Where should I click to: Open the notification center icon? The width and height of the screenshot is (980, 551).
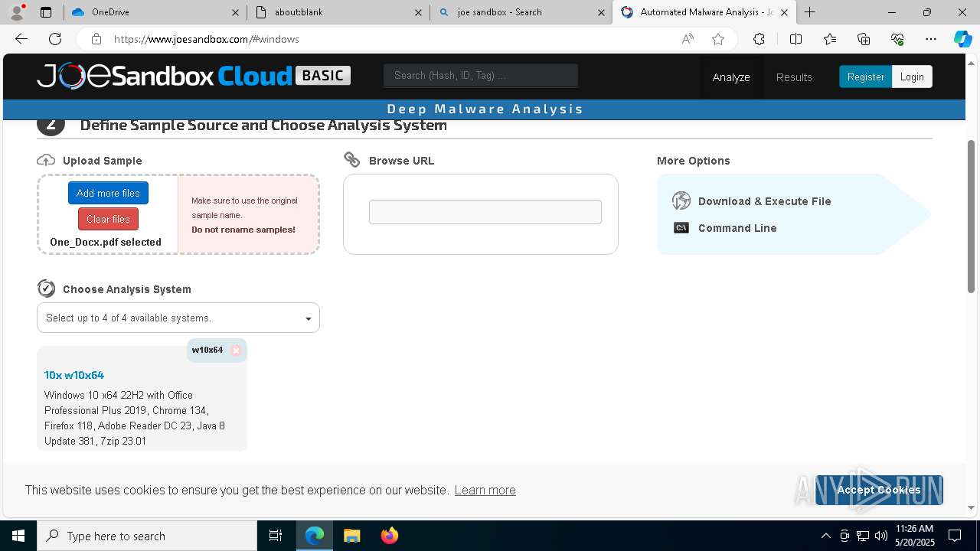point(955,536)
